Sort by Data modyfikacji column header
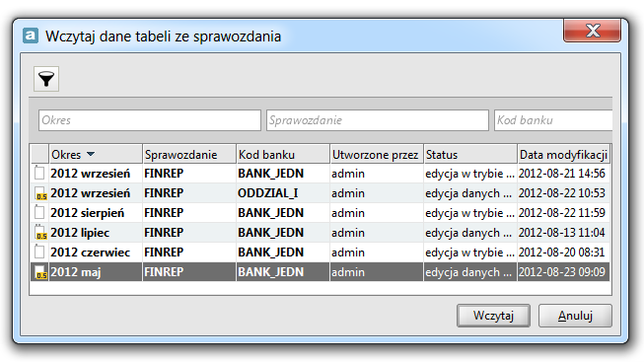Image resolution: width=644 pixels, height=362 pixels. [563, 154]
